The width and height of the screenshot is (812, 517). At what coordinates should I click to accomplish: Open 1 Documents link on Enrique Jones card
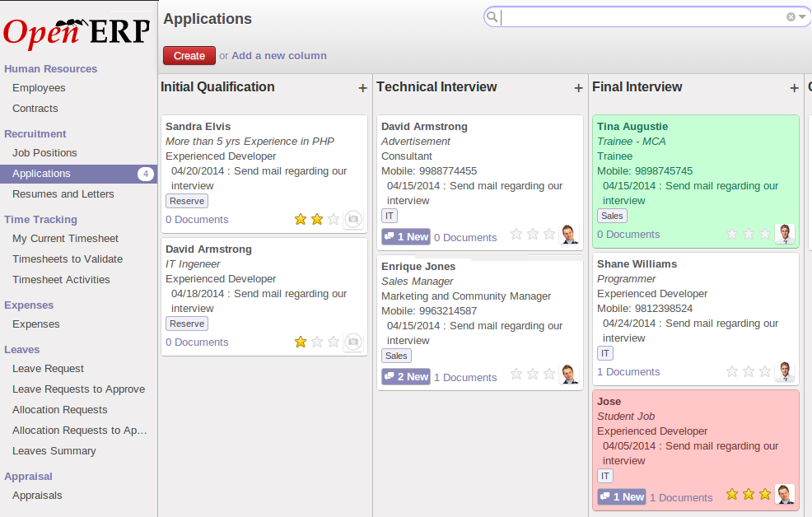point(465,377)
